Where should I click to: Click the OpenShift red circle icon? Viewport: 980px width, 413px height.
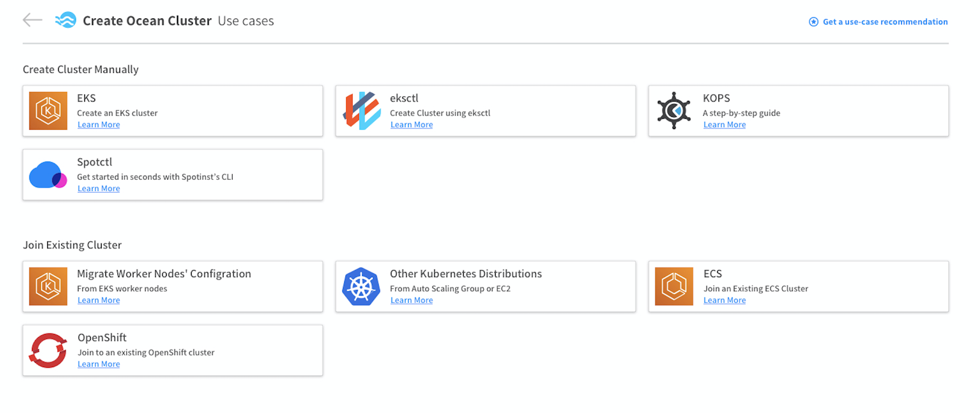point(48,351)
